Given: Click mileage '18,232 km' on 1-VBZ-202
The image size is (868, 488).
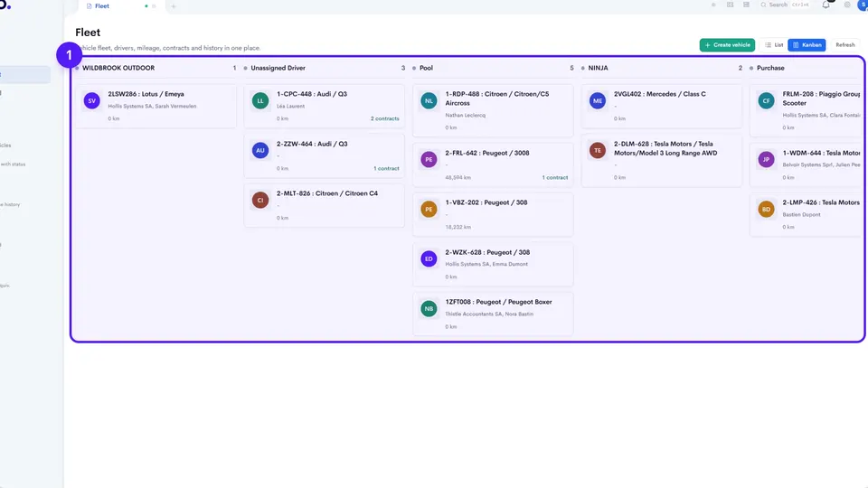Looking at the screenshot, I should [x=458, y=228].
